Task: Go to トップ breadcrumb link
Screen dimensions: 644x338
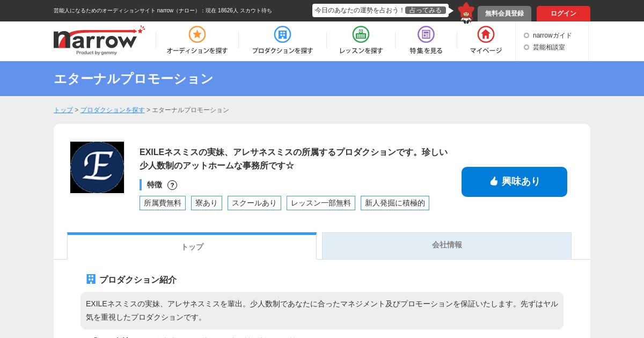Action: (x=63, y=110)
